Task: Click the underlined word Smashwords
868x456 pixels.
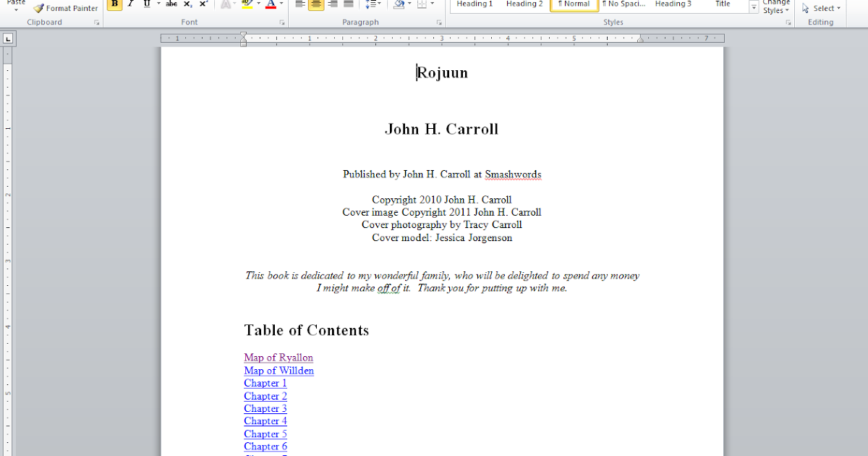Action: pyautogui.click(x=513, y=174)
